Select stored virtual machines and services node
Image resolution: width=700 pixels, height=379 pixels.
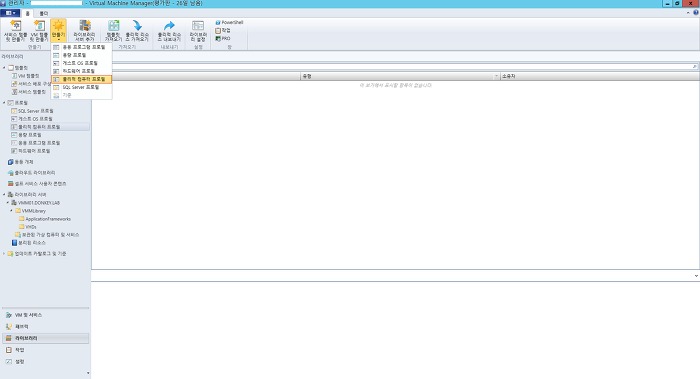pos(47,235)
